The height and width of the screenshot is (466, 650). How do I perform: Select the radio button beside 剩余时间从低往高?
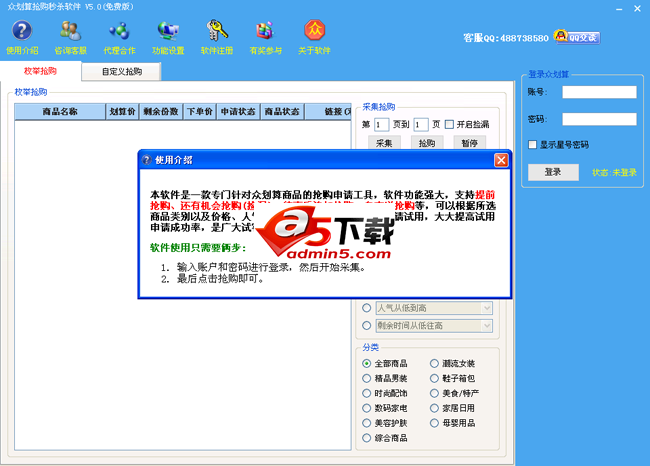[x=366, y=325]
